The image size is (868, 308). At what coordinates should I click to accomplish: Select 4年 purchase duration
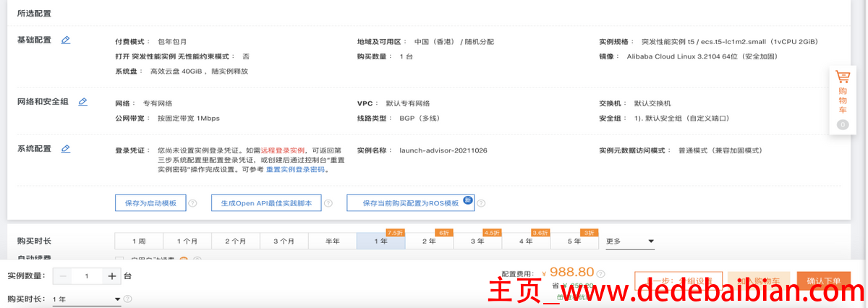pos(527,241)
